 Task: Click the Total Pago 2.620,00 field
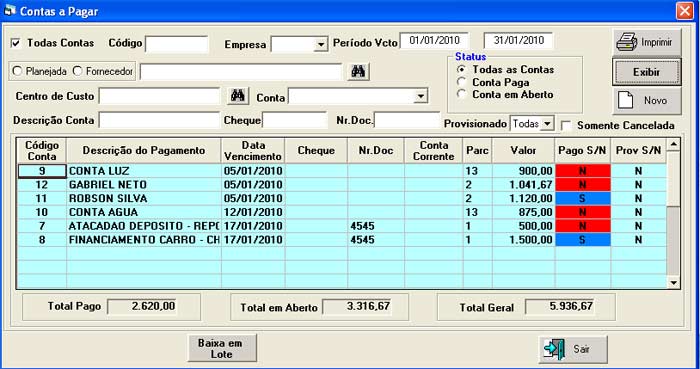pos(142,307)
